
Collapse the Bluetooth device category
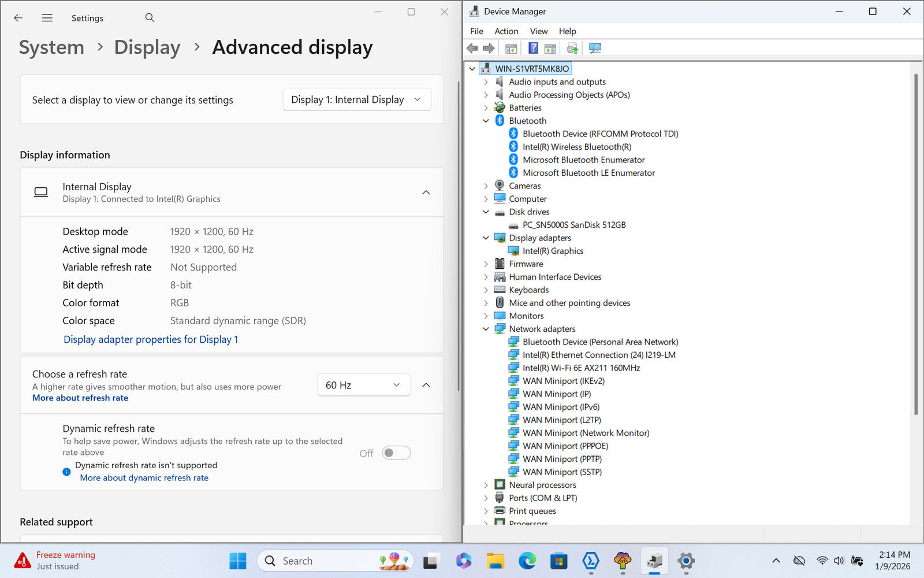coord(486,121)
